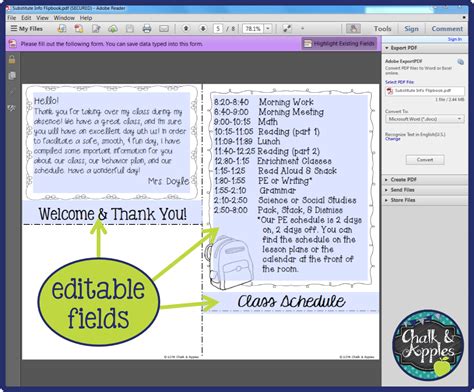Print the document using the printer icon
Viewport: 474px width, 392px height.
[x=147, y=29]
